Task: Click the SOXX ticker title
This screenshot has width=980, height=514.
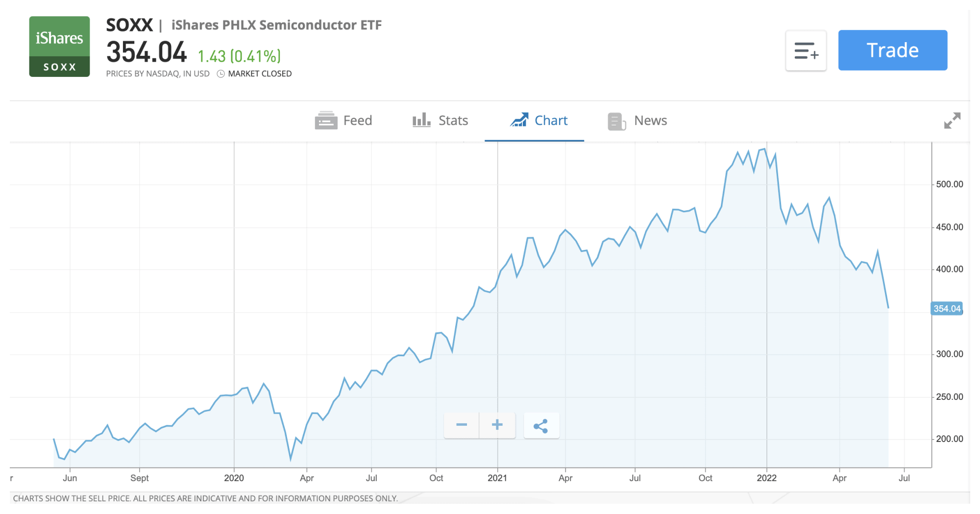Action: coord(129,25)
